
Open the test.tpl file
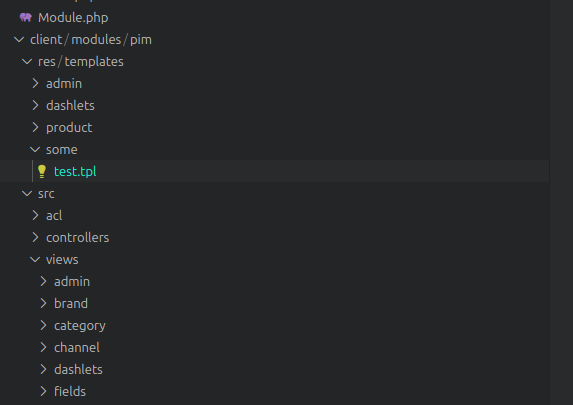coord(75,171)
